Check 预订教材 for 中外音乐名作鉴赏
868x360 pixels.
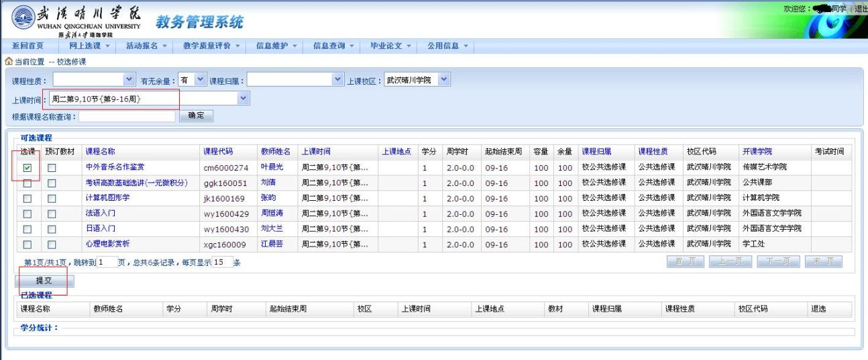pyautogui.click(x=52, y=167)
